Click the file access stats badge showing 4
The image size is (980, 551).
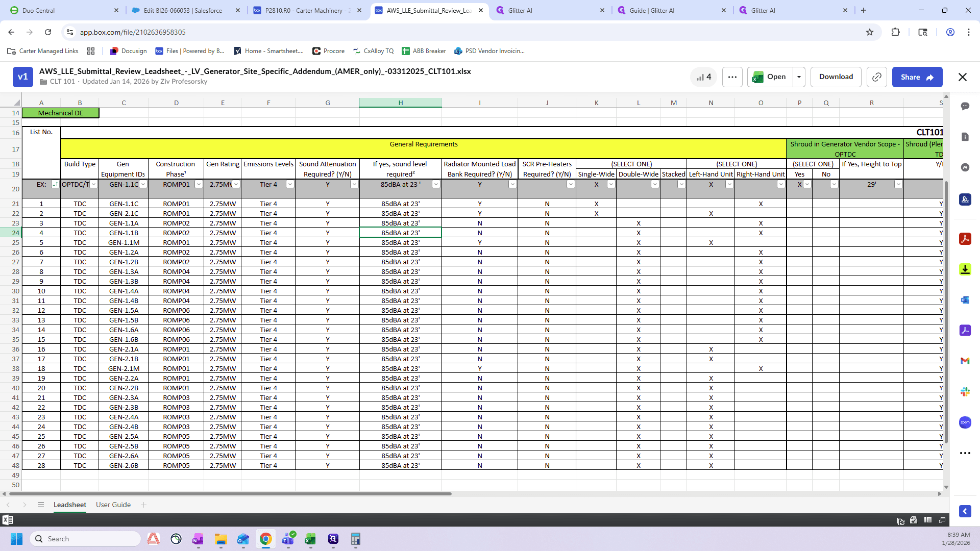click(x=703, y=77)
